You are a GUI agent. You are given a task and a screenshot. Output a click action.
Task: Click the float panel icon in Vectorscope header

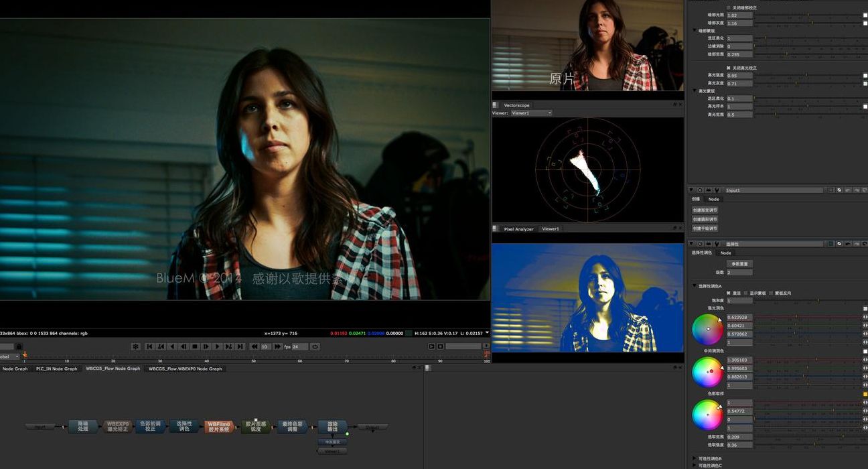(x=674, y=105)
